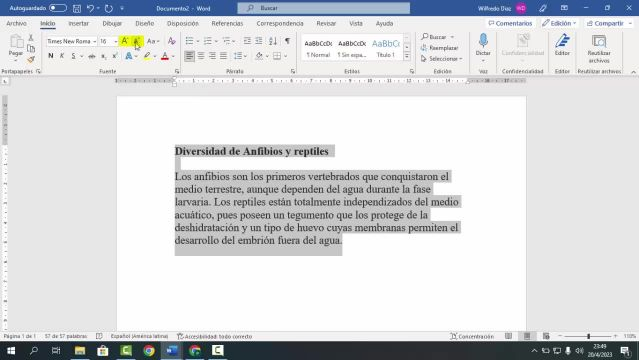Justify the text
The height and width of the screenshot is (360, 639).
point(223,56)
